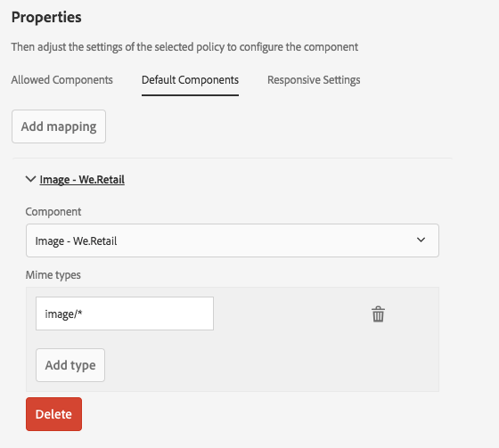Click the Component field label
The width and height of the screenshot is (499, 448).
[53, 212]
